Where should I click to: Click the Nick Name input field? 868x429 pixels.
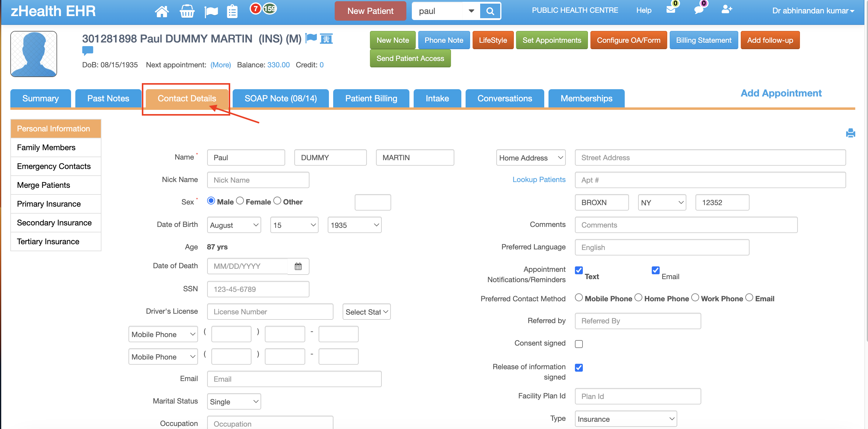[x=258, y=180]
